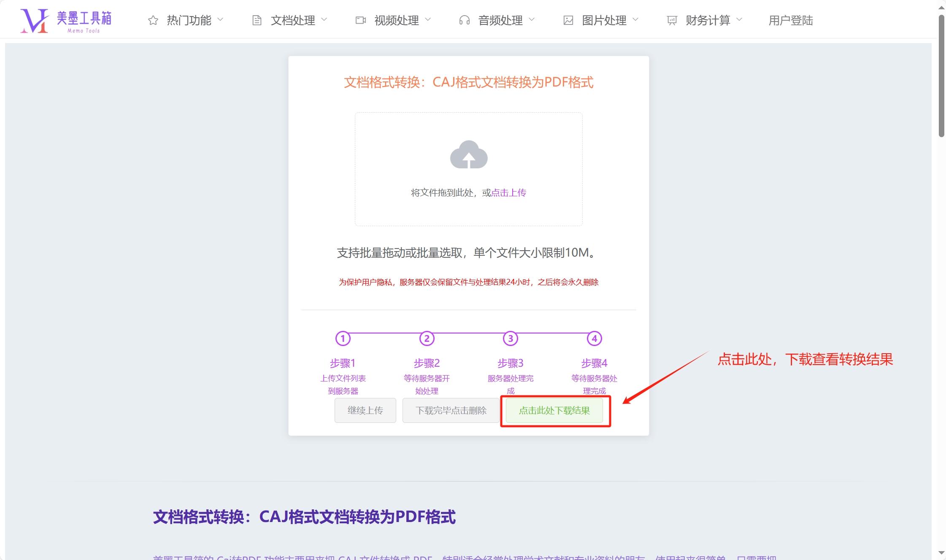Select 用户登陆 in the top navigation

(x=791, y=19)
